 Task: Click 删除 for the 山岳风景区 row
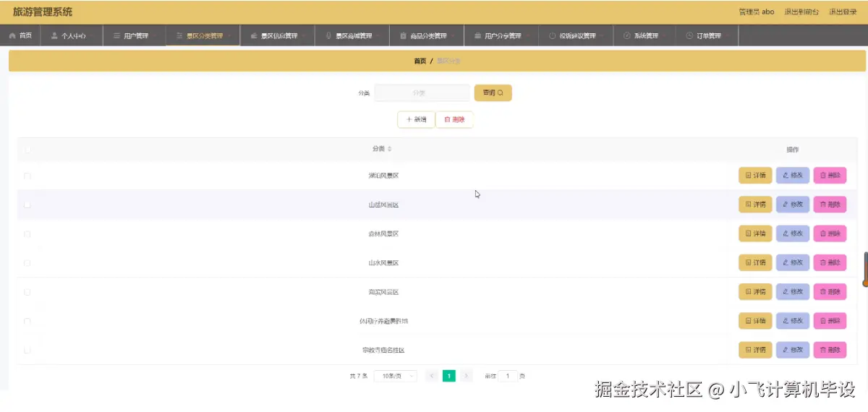coord(830,205)
